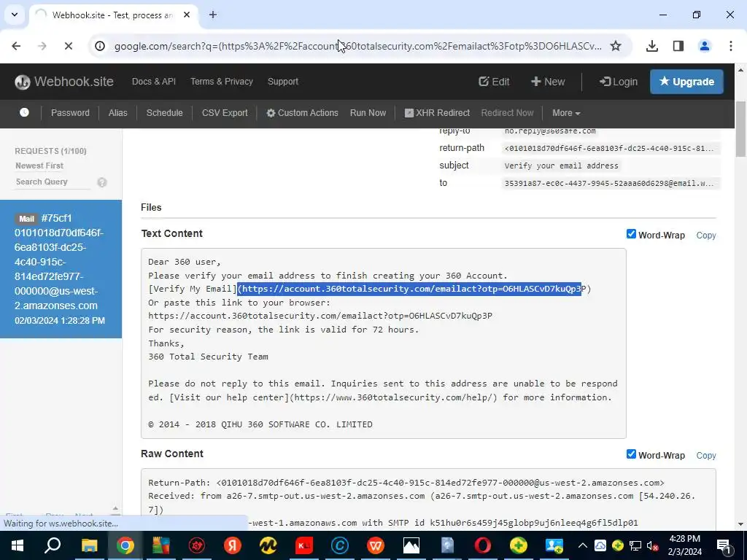The image size is (747, 560).
Task: Click into the Search Query field
Action: point(53,182)
